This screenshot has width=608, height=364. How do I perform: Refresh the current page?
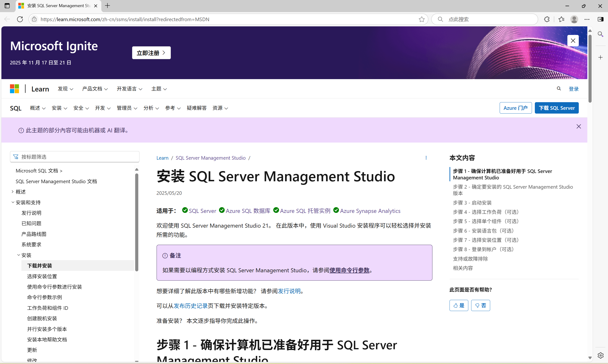[20, 19]
